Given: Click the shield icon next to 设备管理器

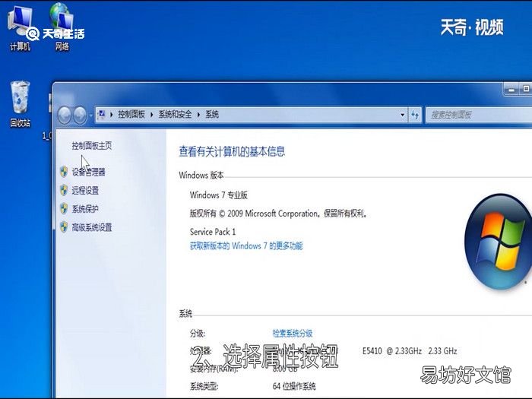Looking at the screenshot, I should pos(64,172).
